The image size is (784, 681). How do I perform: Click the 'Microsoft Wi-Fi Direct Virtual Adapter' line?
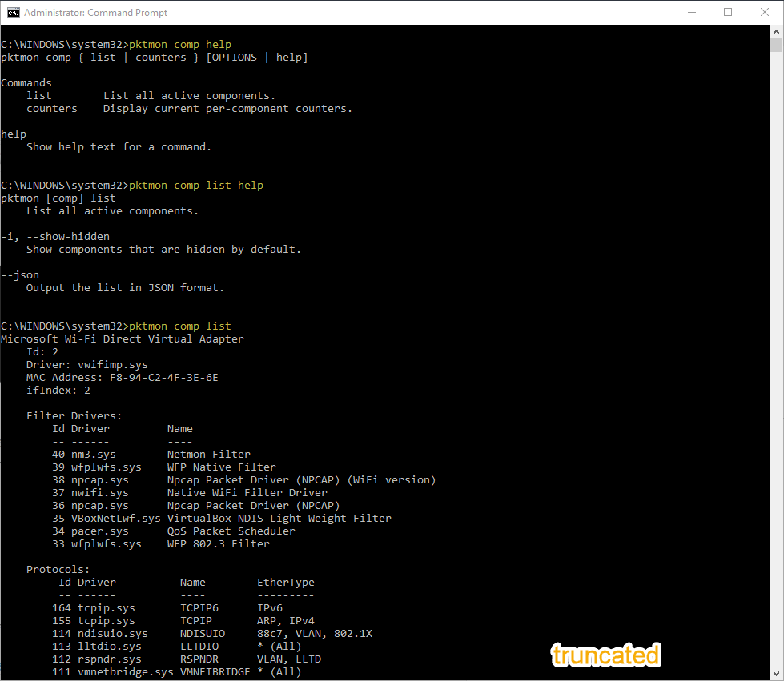click(x=123, y=339)
